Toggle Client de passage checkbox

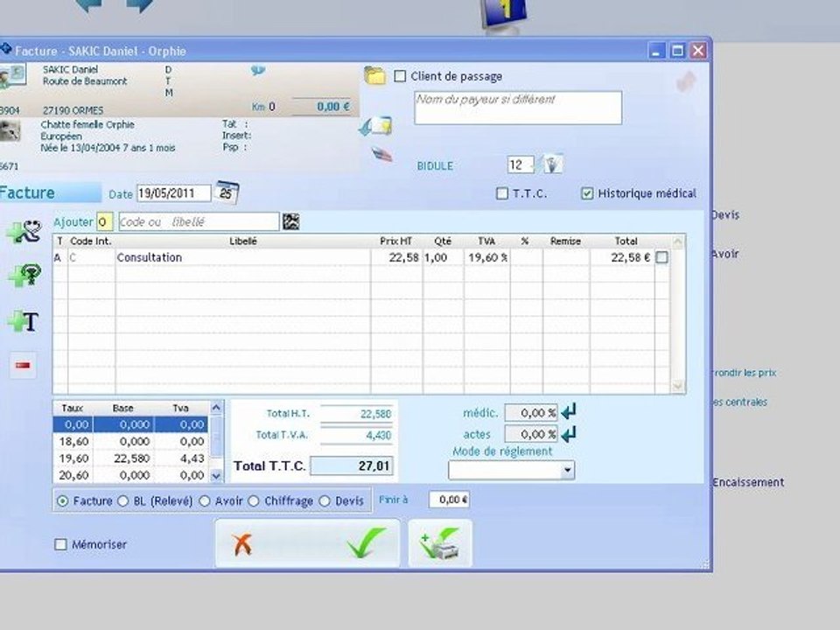(400, 76)
